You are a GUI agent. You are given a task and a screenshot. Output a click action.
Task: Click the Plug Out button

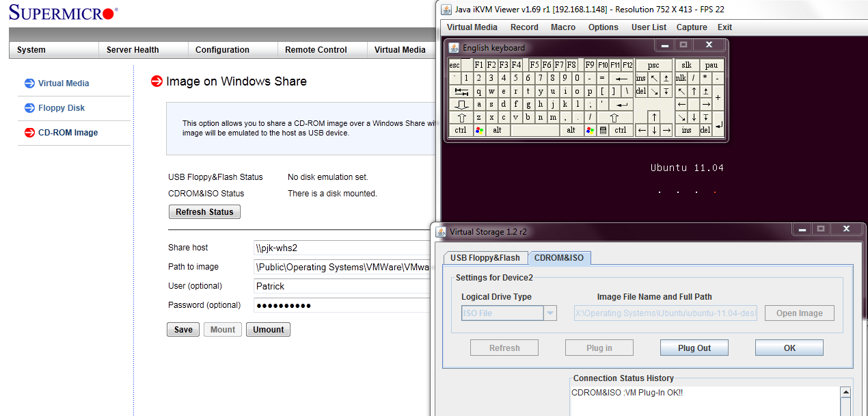click(694, 348)
